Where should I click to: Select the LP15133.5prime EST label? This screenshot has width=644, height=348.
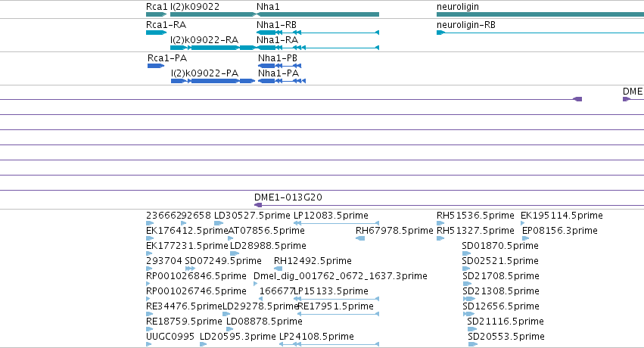331,291
